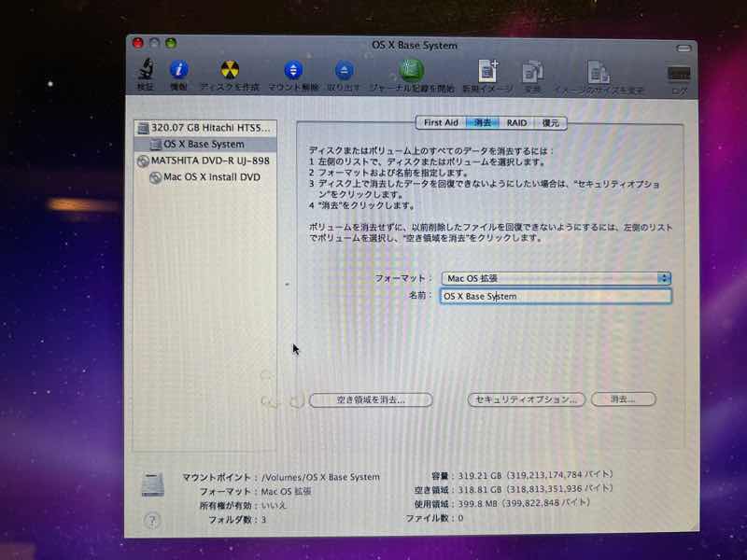Select the MATSHITA DVD-R UJ-898 drive
Image resolution: width=747 pixels, height=560 pixels.
204,161
